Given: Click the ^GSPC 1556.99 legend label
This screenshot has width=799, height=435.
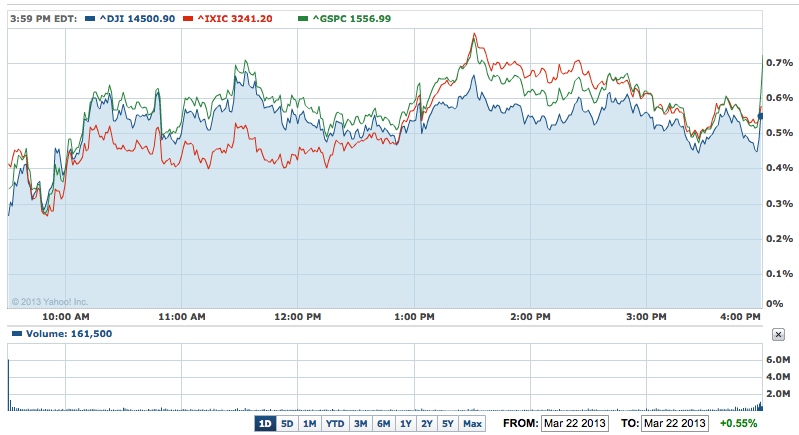Looking at the screenshot, I should click(349, 19).
